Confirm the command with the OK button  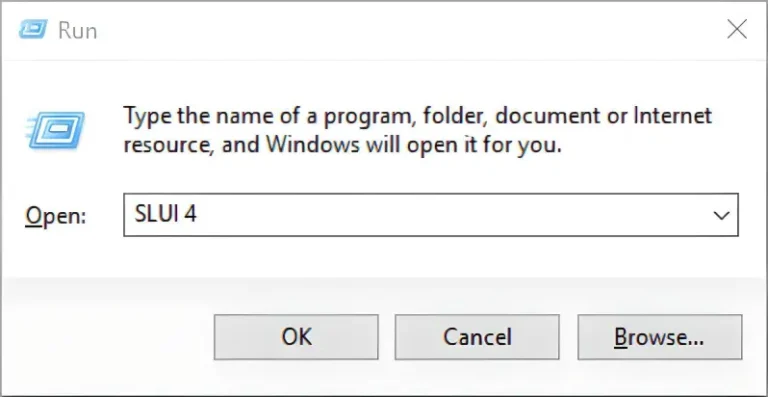coord(296,337)
